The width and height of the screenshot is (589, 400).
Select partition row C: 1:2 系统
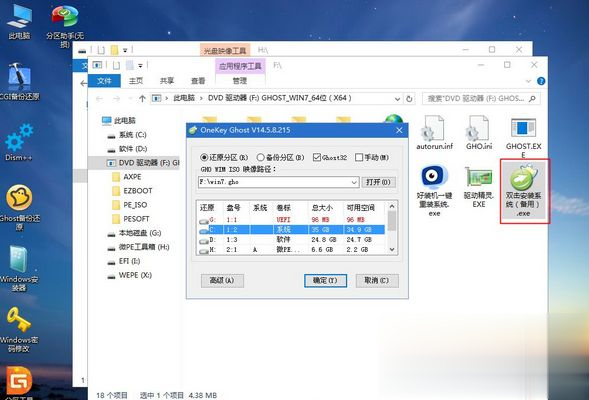click(x=291, y=229)
